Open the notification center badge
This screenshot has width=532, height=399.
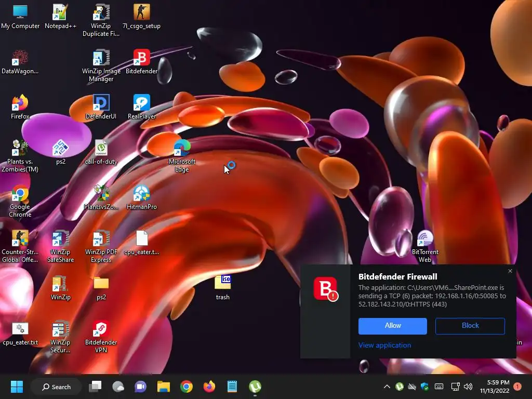517,387
